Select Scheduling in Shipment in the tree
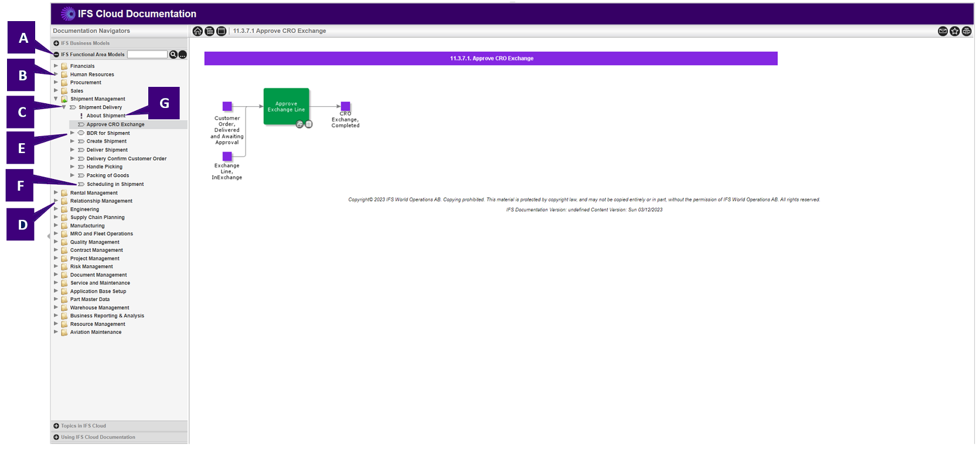Image resolution: width=980 pixels, height=450 pixels. [x=115, y=184]
